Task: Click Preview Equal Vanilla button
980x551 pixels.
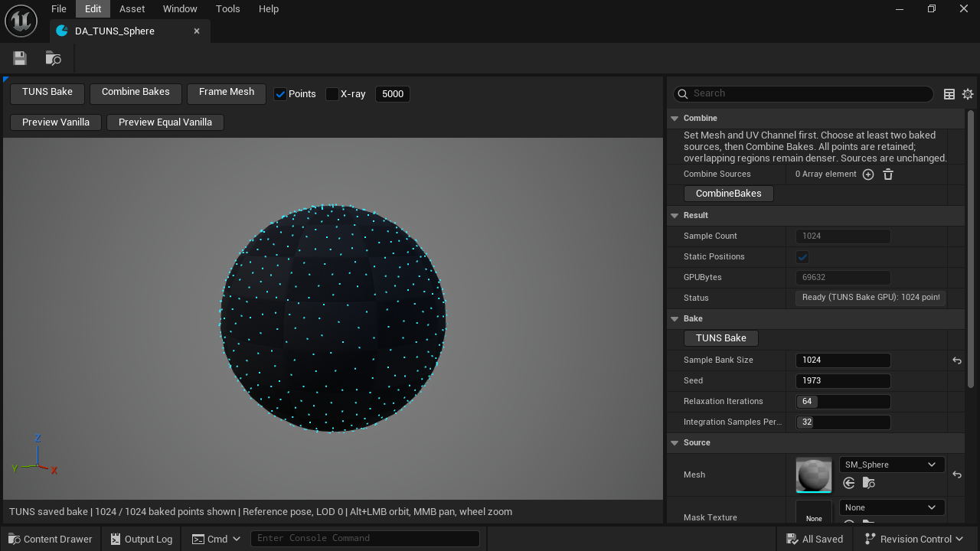Action: point(165,122)
